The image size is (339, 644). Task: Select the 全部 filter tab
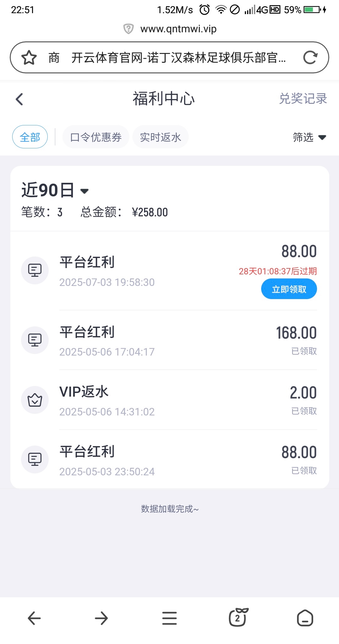pos(30,137)
